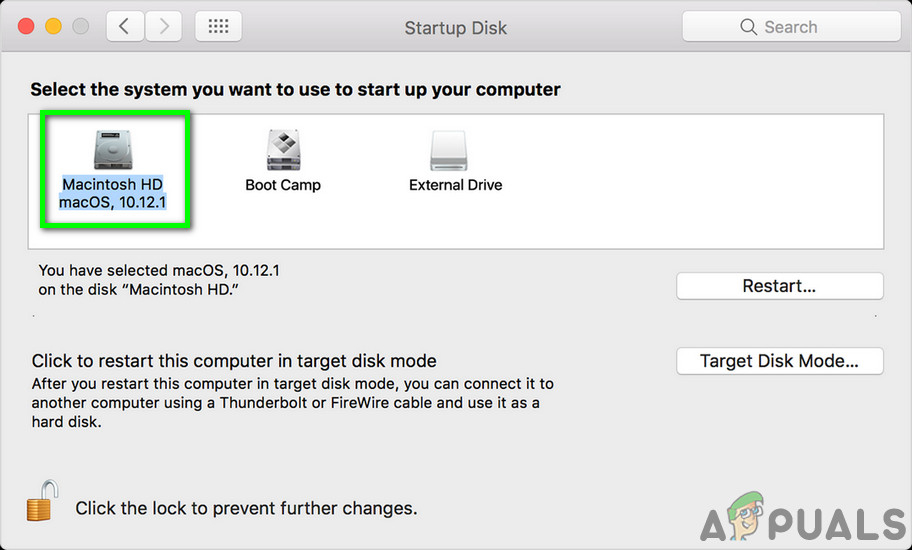The image size is (912, 550).
Task: Click the Target Disk Mode... button
Action: tap(779, 361)
